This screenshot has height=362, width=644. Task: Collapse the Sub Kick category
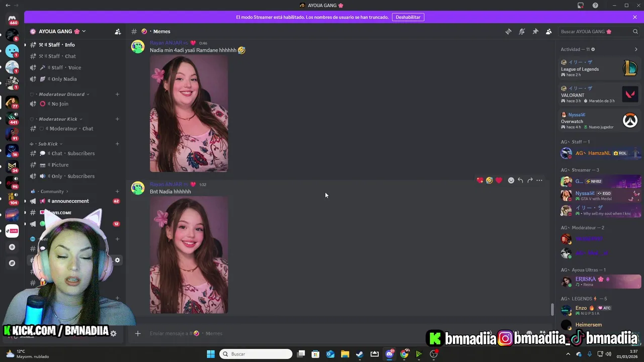point(47,144)
